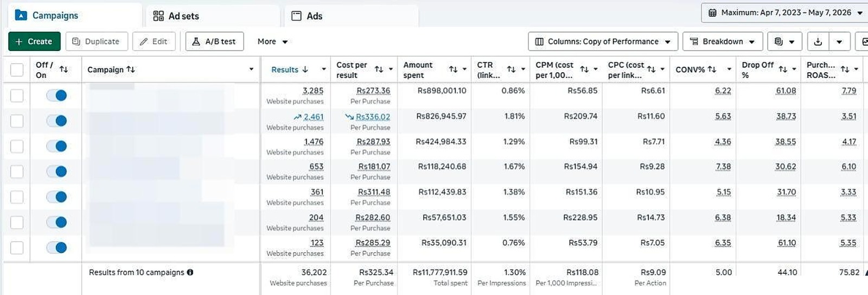Sort by Off / On column arrows
The height and width of the screenshot is (295, 868).
63,70
